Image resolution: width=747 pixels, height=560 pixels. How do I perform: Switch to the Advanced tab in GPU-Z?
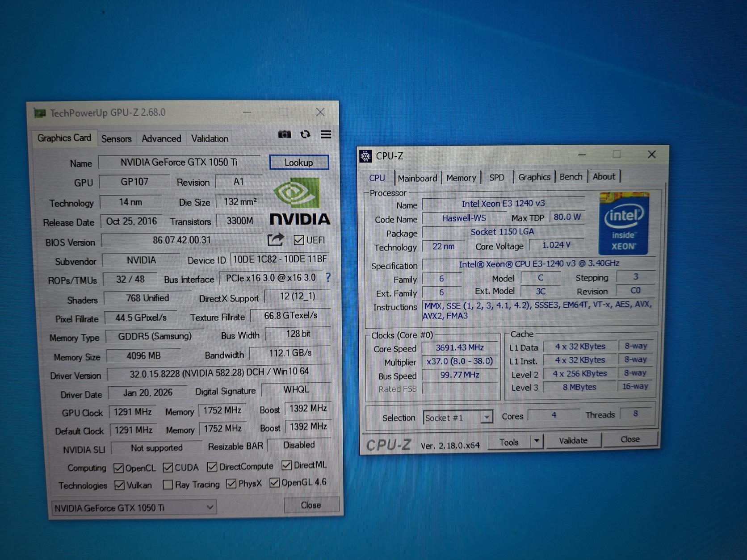click(x=161, y=139)
